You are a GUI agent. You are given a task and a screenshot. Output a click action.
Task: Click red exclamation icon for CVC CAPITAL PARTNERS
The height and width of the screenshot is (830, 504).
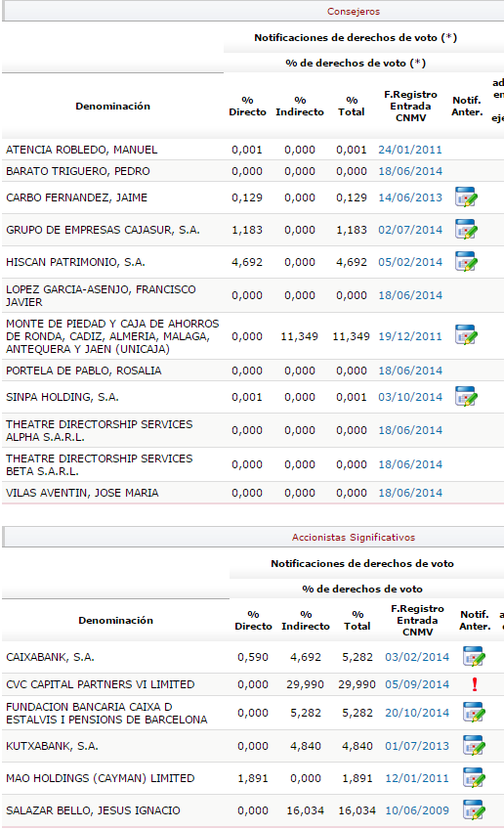tap(475, 684)
